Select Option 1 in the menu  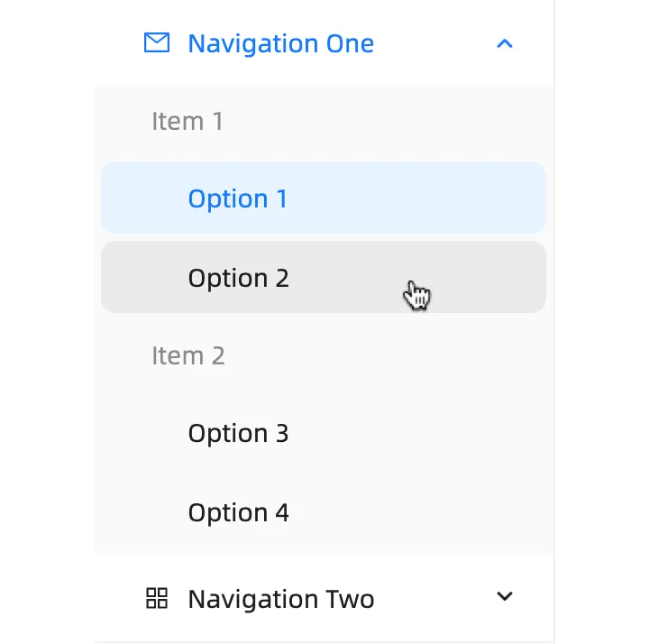coord(238,198)
